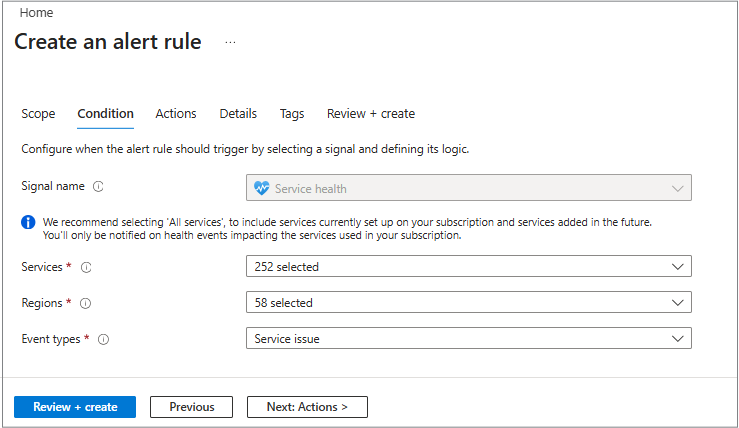Click the blue recommendation info icon
This screenshot has width=739, height=428.
click(28, 222)
